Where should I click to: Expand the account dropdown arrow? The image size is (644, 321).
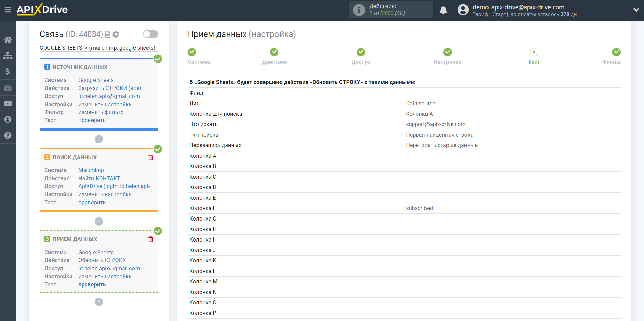tap(636, 10)
